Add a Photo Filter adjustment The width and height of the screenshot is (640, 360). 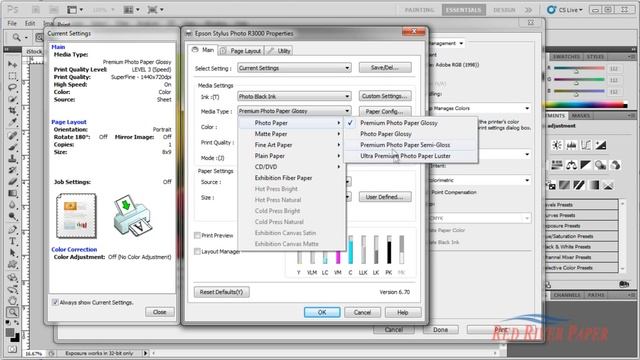pos(600,165)
